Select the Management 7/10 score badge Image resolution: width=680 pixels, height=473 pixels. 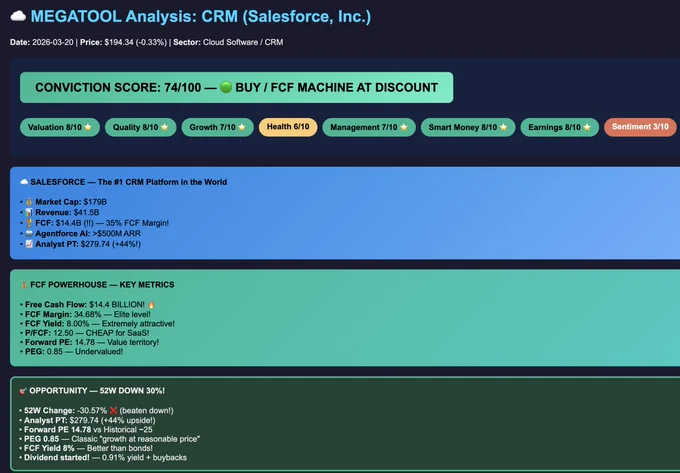(x=369, y=127)
